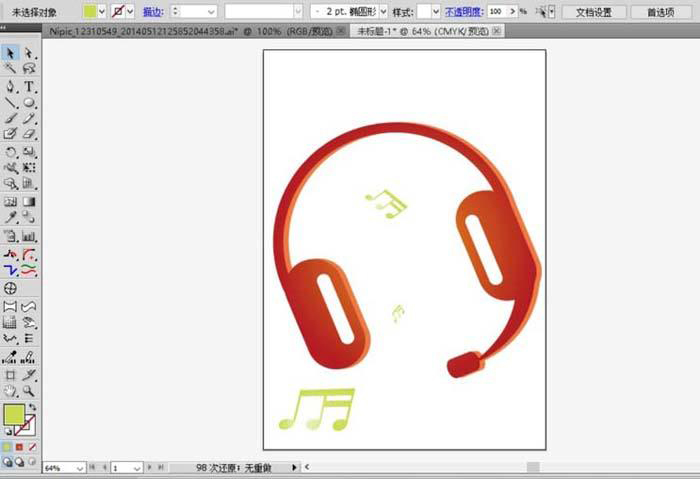The image size is (700, 479).
Task: Select the Hand tool
Action: (10, 390)
